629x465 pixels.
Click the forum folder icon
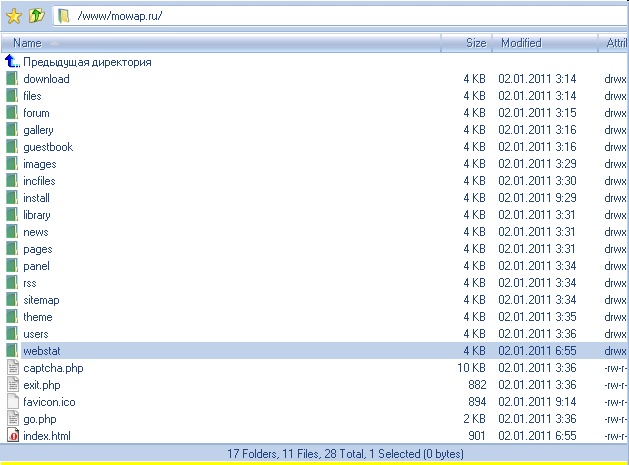pyautogui.click(x=12, y=113)
